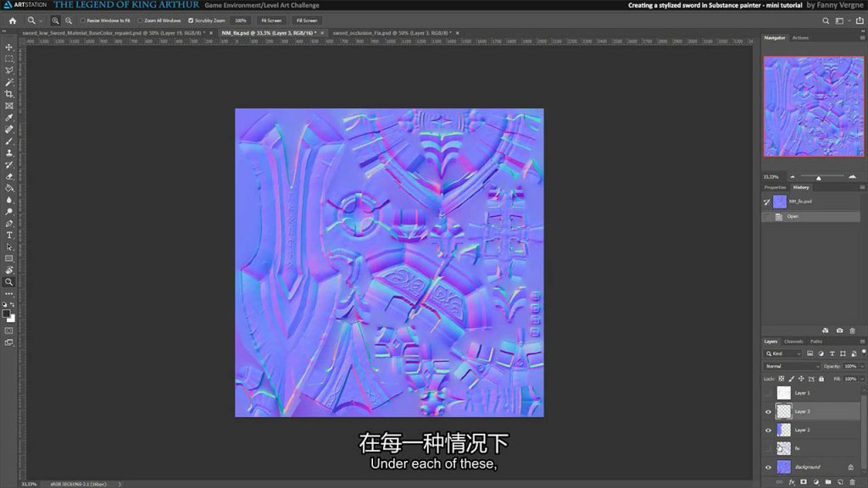Click the 100% zoom button
The width and height of the screenshot is (868, 488).
tap(240, 20)
